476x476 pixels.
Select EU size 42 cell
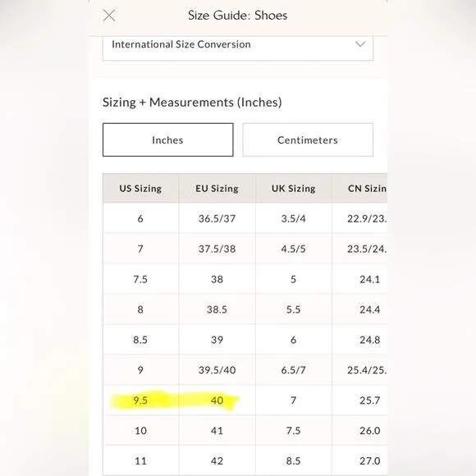click(x=217, y=461)
